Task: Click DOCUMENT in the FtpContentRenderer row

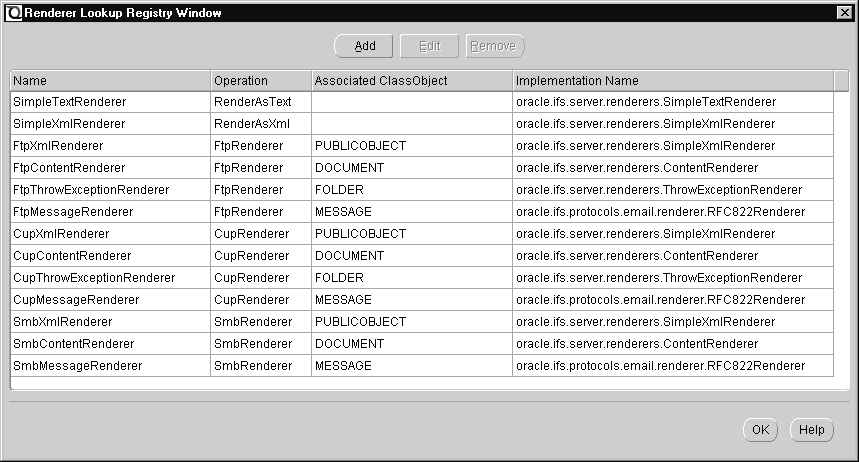Action: tap(412, 168)
